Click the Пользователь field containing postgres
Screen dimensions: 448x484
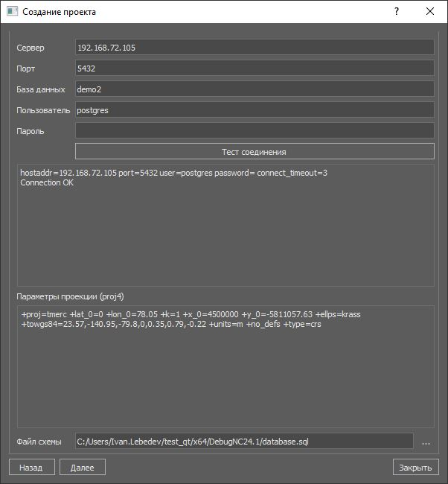(255, 110)
